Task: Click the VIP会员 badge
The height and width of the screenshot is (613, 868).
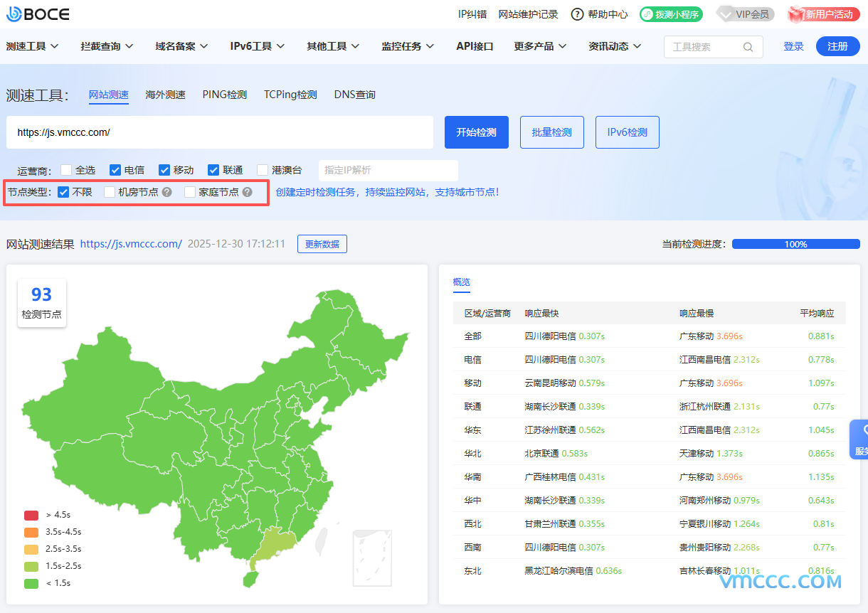Action: click(745, 14)
